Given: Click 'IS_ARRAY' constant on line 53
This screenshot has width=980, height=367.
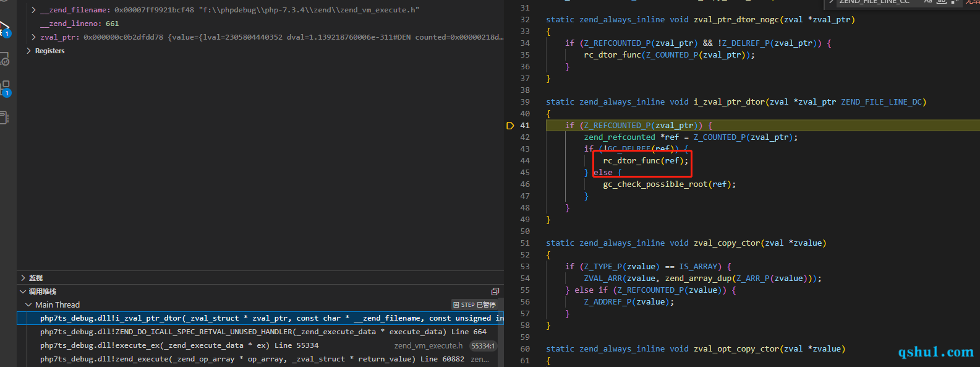Looking at the screenshot, I should tap(698, 267).
